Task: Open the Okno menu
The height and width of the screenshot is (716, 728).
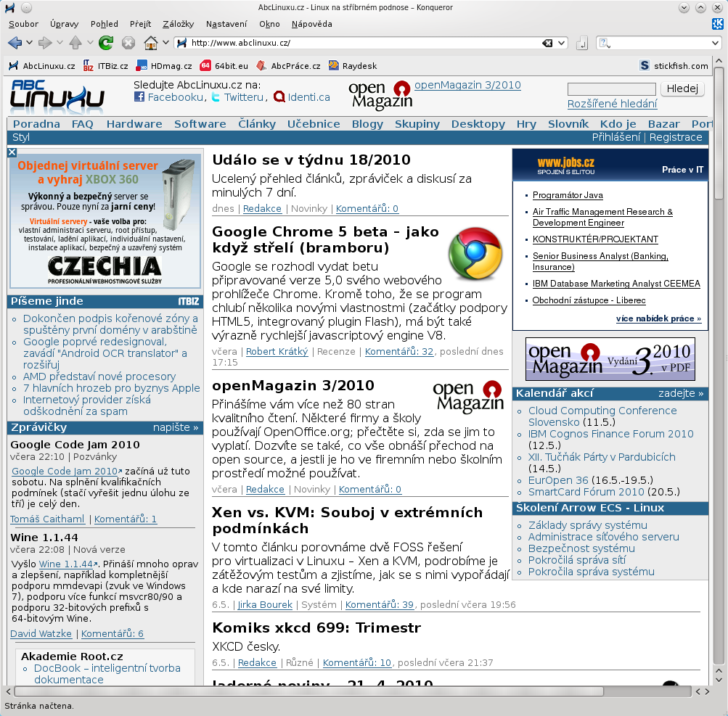Action: point(269,24)
